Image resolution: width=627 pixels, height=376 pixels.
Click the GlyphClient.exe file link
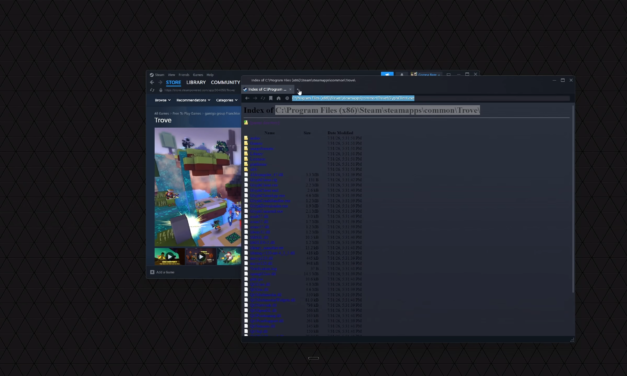[x=264, y=185]
